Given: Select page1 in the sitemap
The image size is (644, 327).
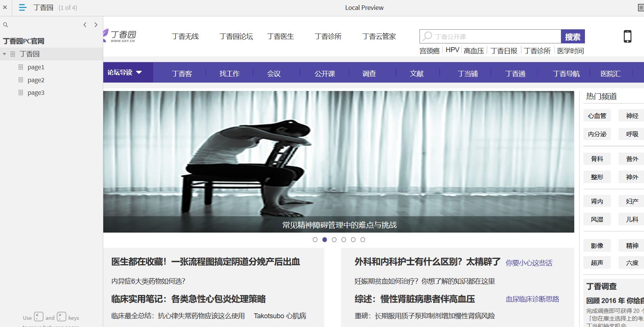Looking at the screenshot, I should tap(36, 67).
